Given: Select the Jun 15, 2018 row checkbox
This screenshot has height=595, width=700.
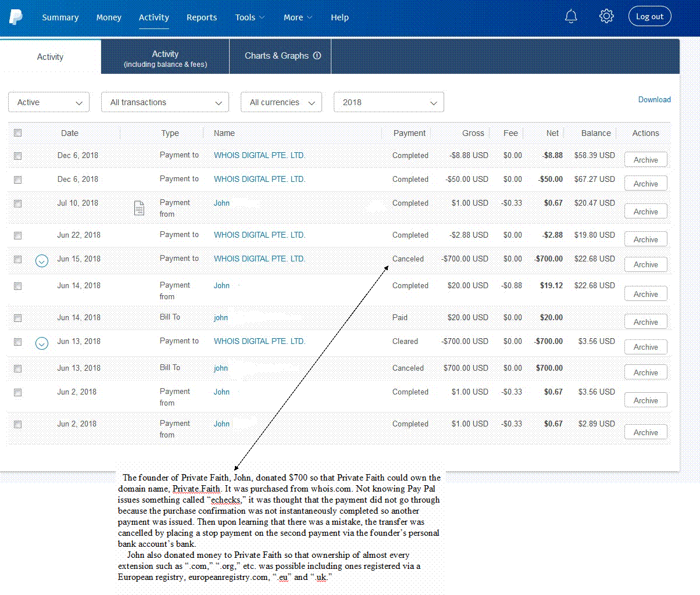Looking at the screenshot, I should click(x=18, y=259).
